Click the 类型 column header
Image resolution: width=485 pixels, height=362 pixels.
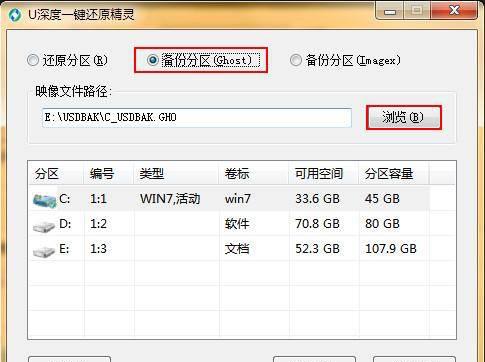point(176,173)
